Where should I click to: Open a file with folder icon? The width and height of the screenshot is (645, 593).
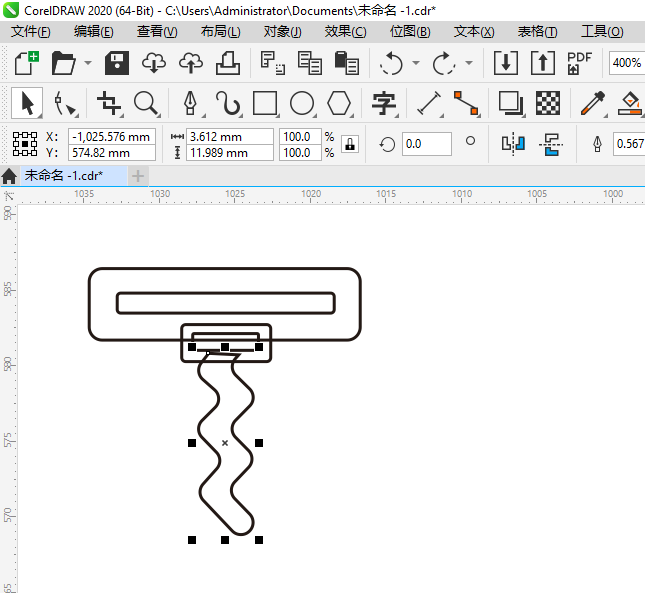pyautogui.click(x=64, y=63)
